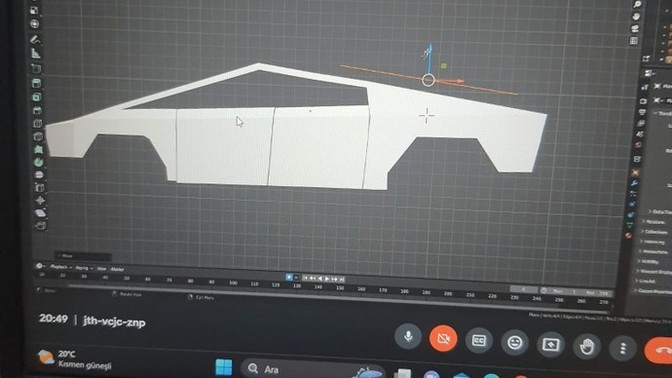672x378 pixels.
Task: Select the Measure ruler tool
Action: (x=36, y=53)
